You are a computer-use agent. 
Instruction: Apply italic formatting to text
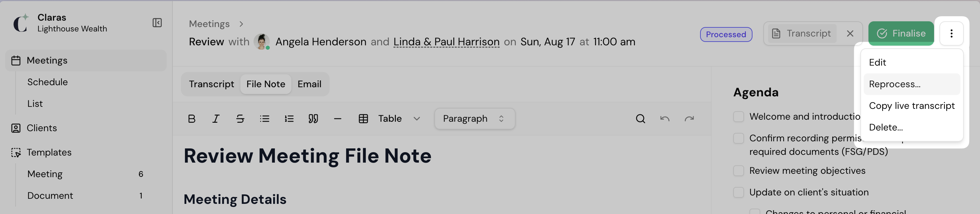tap(216, 119)
